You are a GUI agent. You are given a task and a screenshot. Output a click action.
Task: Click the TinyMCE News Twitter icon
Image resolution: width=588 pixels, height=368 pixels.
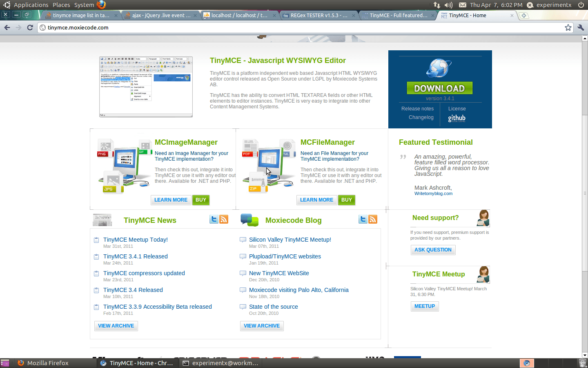pyautogui.click(x=214, y=219)
